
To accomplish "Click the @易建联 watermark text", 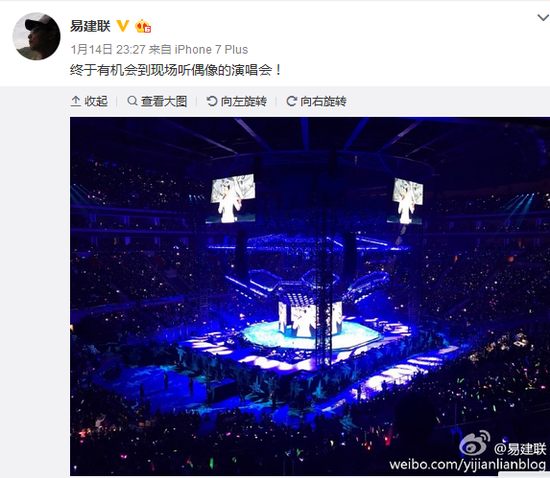I will (520, 449).
